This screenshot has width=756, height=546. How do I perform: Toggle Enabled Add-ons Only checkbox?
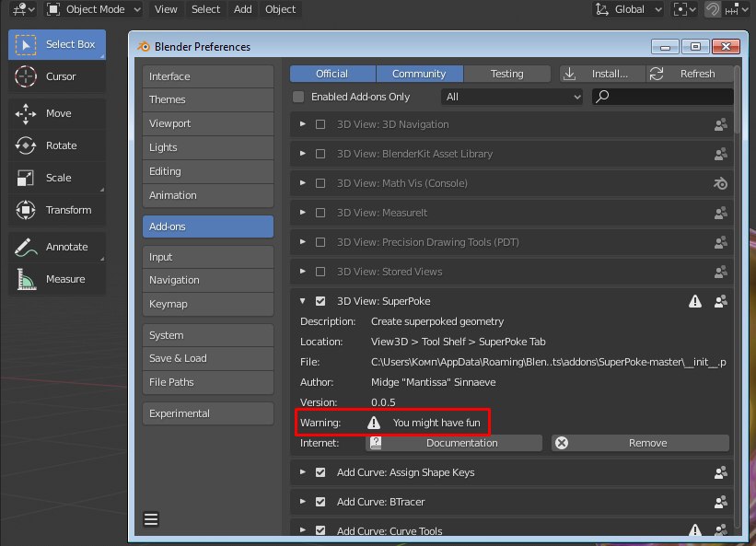tap(298, 97)
